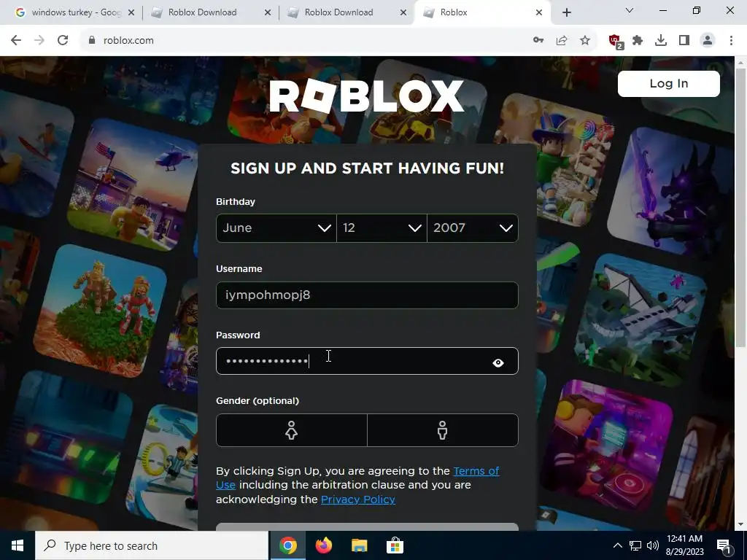Open Chrome from the taskbar
Image resolution: width=747 pixels, height=560 pixels.
[287, 545]
